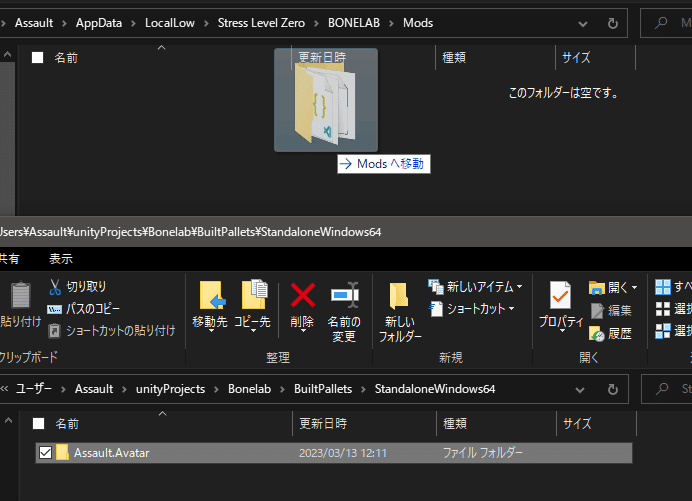692x501 pixels.
Task: Expand address history dropdown in Mods window
Action: [583, 24]
